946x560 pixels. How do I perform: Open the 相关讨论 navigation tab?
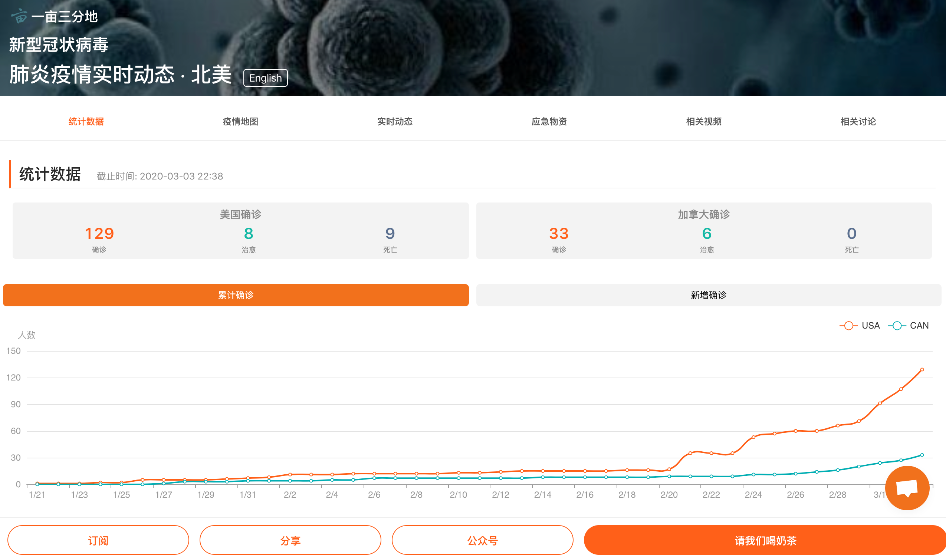pyautogui.click(x=858, y=122)
